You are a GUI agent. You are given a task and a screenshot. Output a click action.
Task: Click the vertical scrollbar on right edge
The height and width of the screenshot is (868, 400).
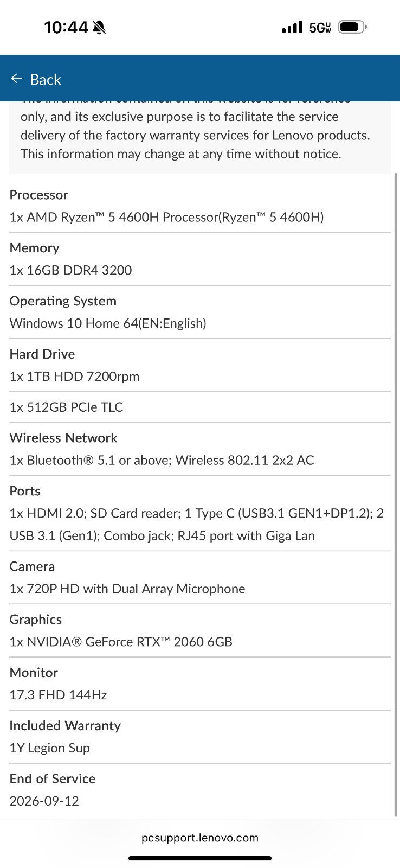coord(396,494)
